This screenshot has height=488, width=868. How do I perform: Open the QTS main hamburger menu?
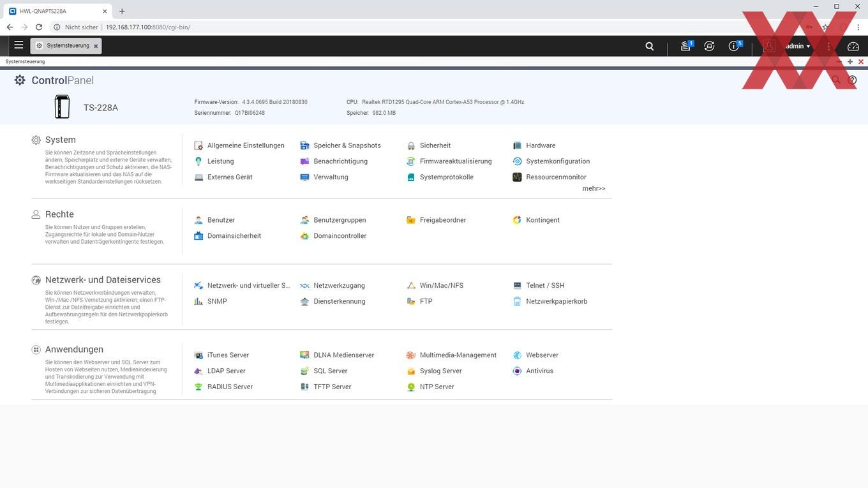click(19, 45)
